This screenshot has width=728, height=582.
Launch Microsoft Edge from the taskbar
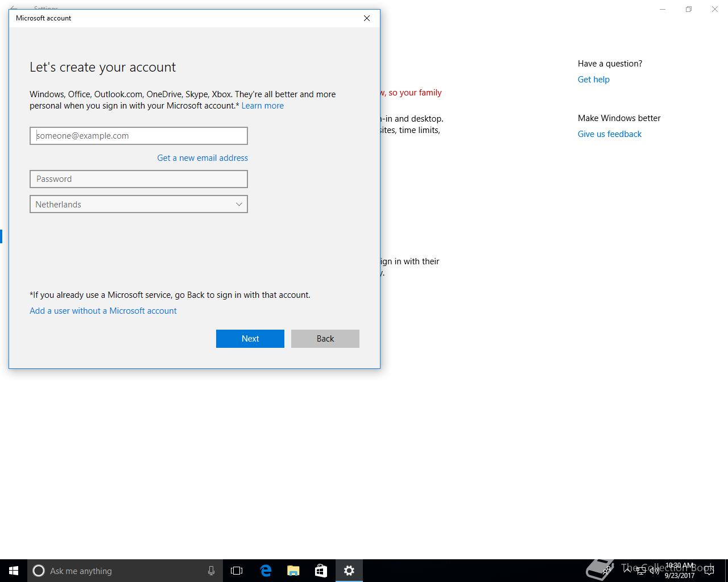(266, 571)
